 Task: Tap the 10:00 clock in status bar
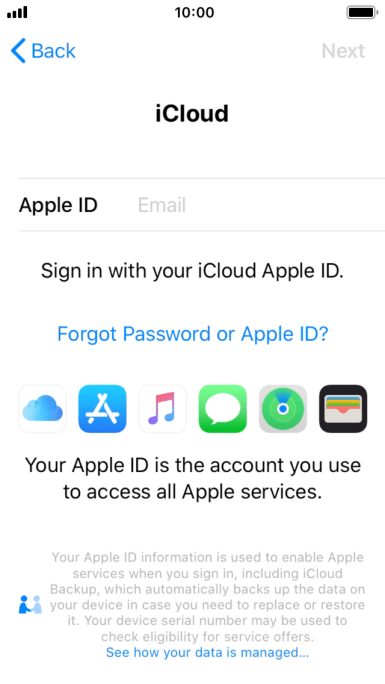coord(194,13)
